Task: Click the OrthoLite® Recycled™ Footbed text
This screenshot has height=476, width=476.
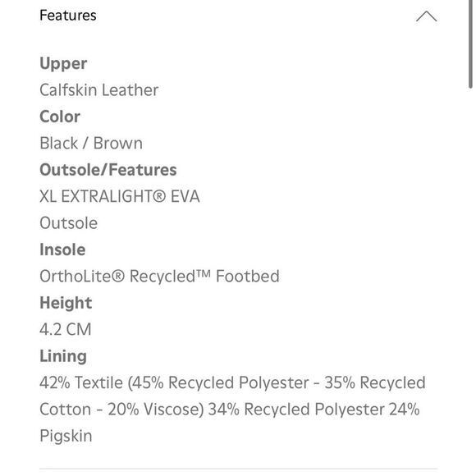Action: pyautogui.click(x=160, y=277)
